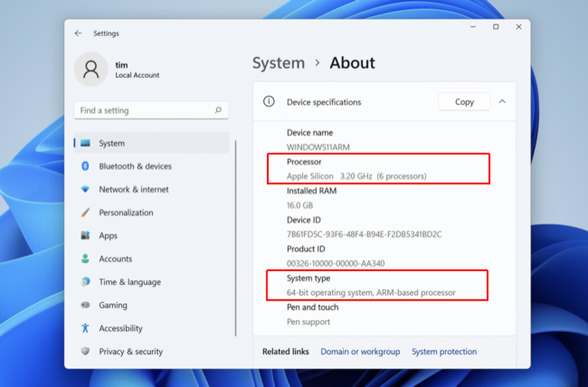Select Product ID 00326-10000-00000-AA340

pos(336,263)
